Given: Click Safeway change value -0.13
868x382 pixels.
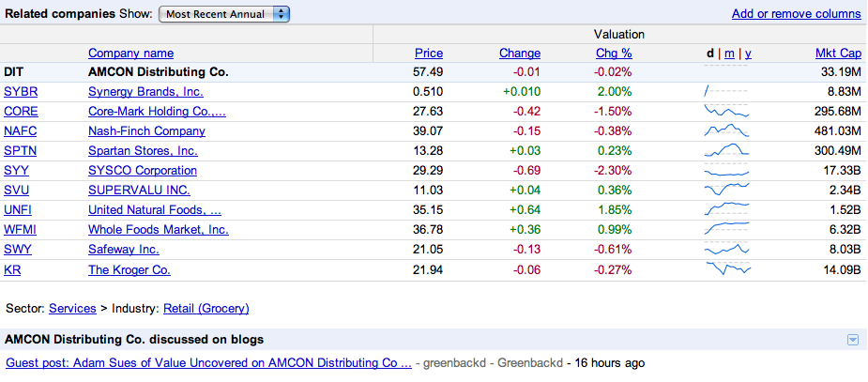Looking at the screenshot, I should (526, 249).
